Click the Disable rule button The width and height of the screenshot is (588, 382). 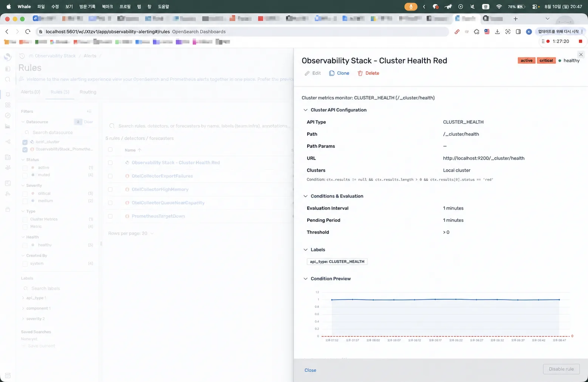click(x=561, y=369)
